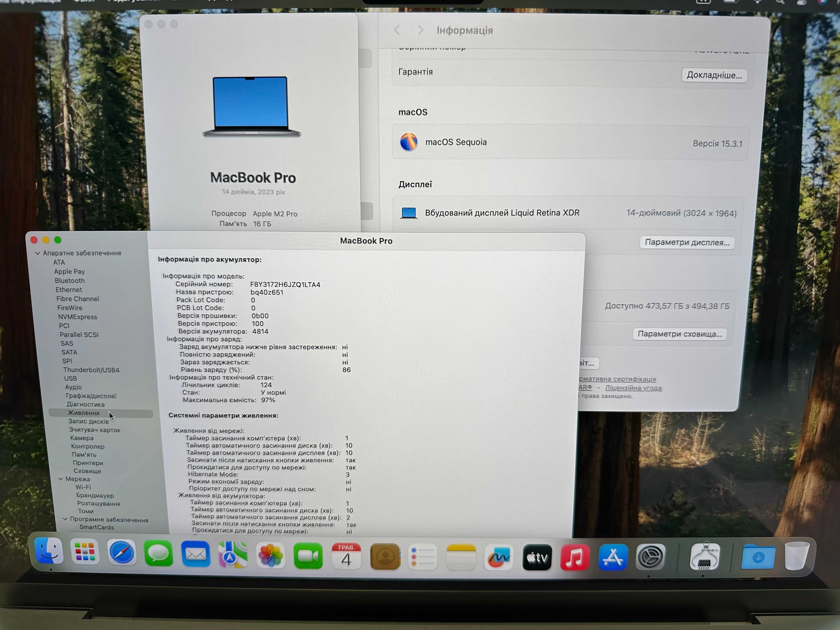
Task: Select FireWire in the sidebar
Action: pos(70,307)
